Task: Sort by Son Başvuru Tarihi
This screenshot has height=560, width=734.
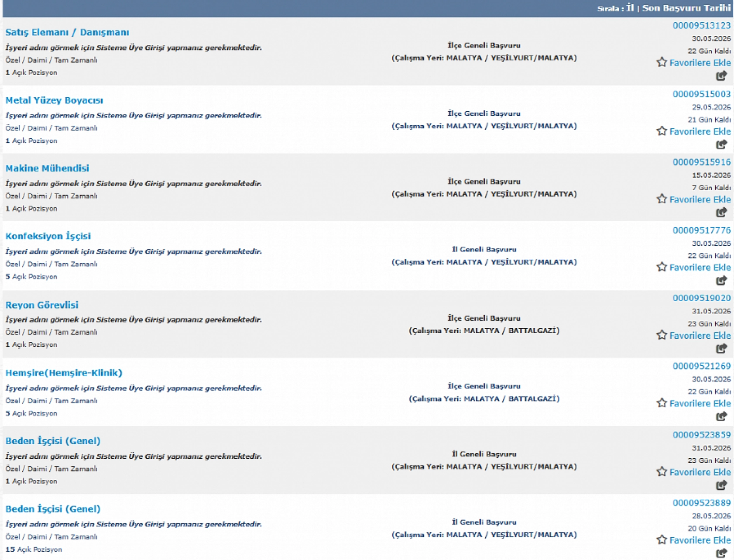Action: tap(686, 8)
